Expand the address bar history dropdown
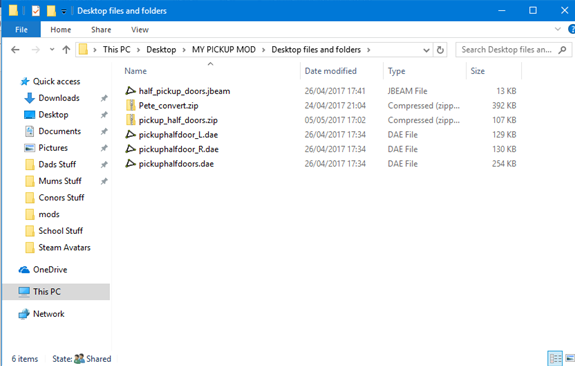This screenshot has width=575, height=366. 426,50
